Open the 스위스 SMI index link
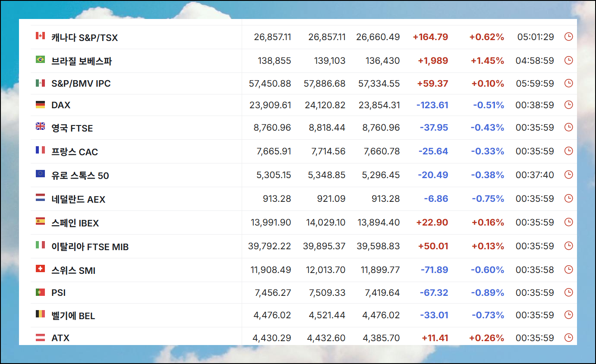Screen dimensions: 596x364 tap(73, 270)
